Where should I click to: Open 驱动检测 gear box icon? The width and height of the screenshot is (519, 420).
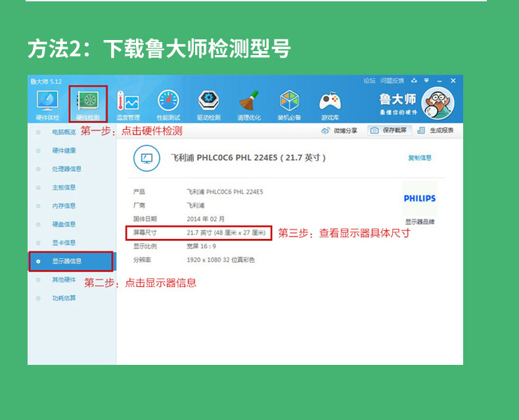208,100
